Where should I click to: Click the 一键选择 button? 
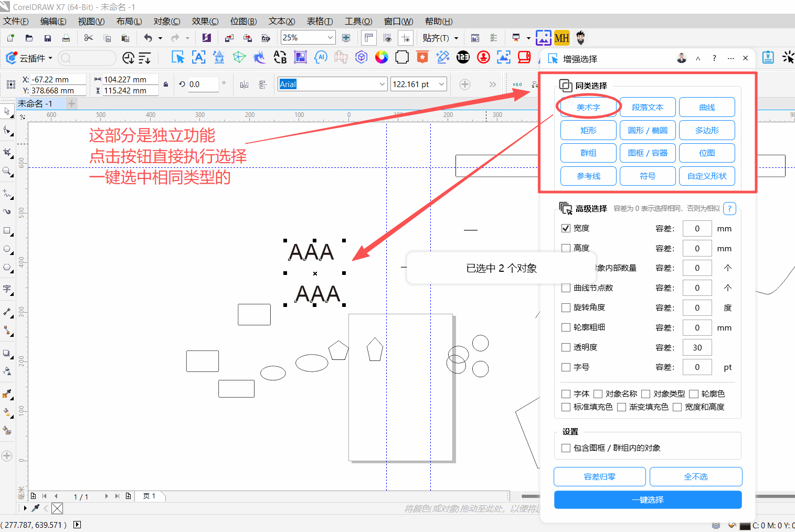[648, 500]
